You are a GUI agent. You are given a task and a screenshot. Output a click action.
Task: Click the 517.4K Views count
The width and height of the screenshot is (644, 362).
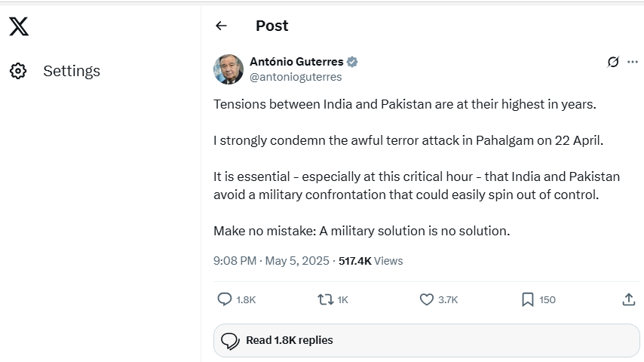click(370, 261)
